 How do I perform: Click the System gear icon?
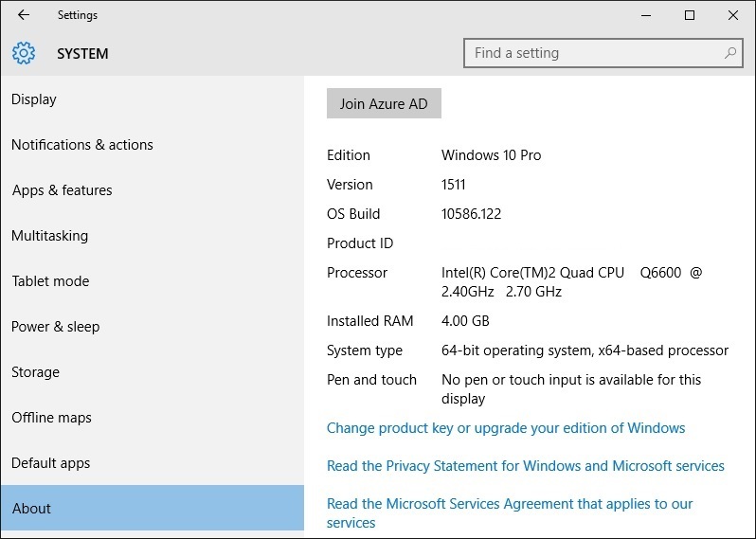pos(24,54)
